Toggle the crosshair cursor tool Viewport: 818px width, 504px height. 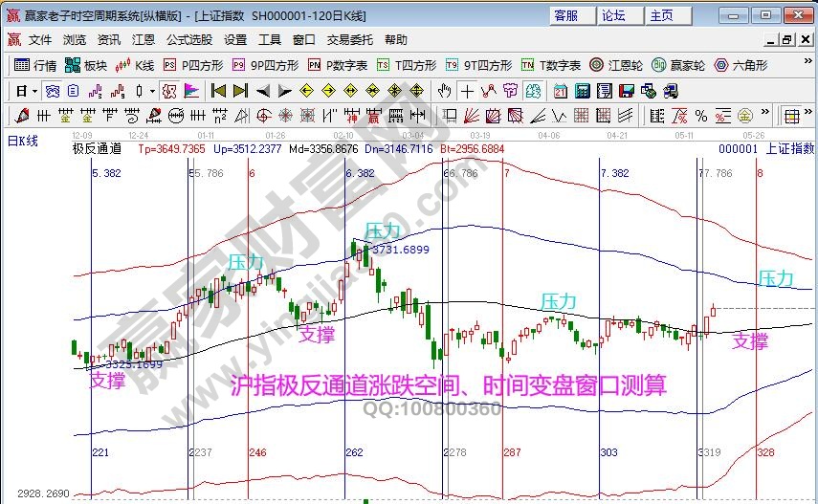coord(467,91)
